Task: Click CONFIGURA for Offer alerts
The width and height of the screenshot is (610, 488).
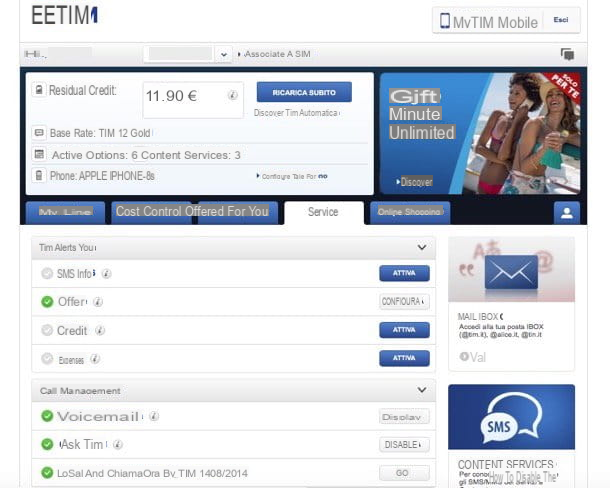Action: [x=404, y=302]
